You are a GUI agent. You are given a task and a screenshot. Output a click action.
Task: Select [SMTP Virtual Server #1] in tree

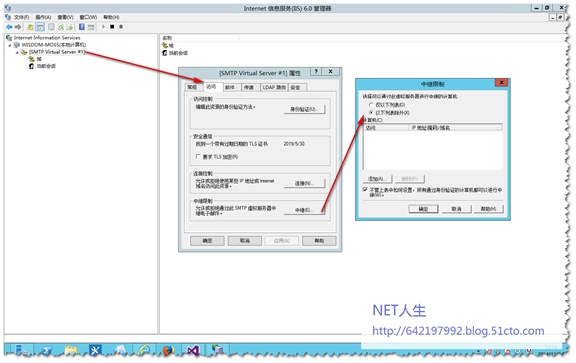57,52
